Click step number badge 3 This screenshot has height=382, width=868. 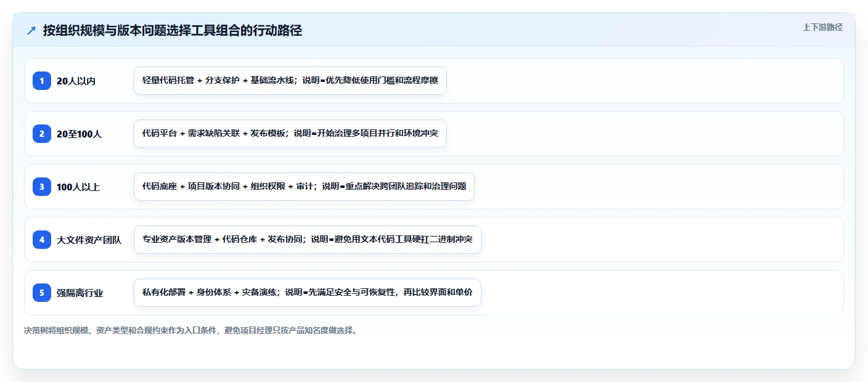[42, 187]
